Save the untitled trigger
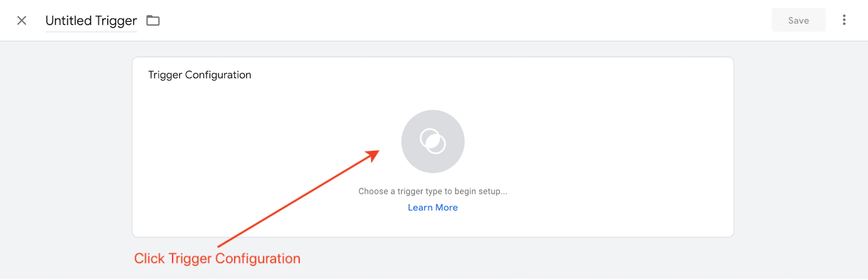This screenshot has height=280, width=868. point(799,20)
